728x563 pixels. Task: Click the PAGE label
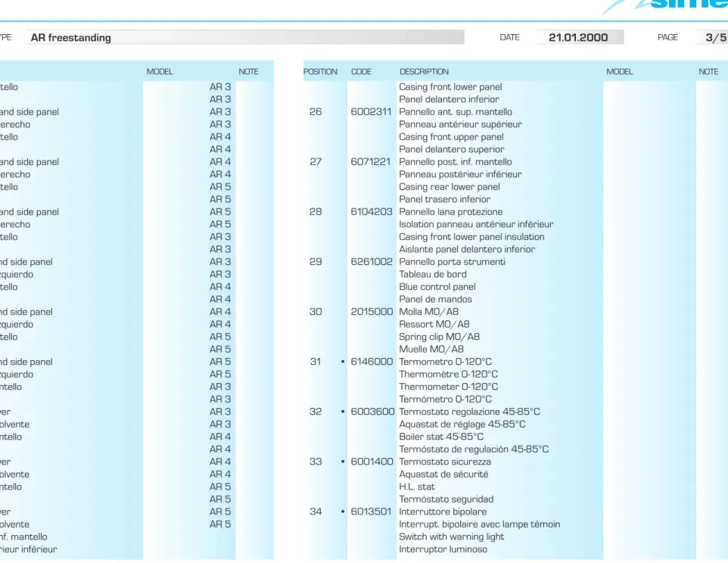coord(667,38)
